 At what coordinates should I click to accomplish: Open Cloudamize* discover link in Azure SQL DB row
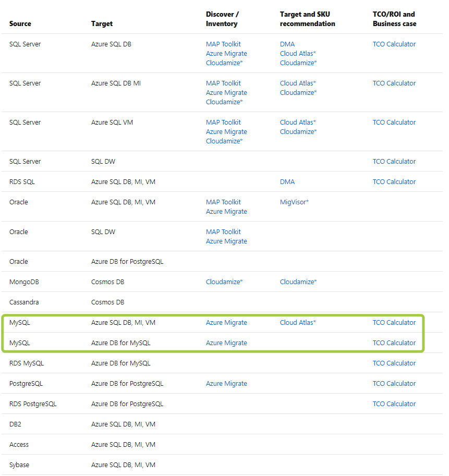(224, 63)
